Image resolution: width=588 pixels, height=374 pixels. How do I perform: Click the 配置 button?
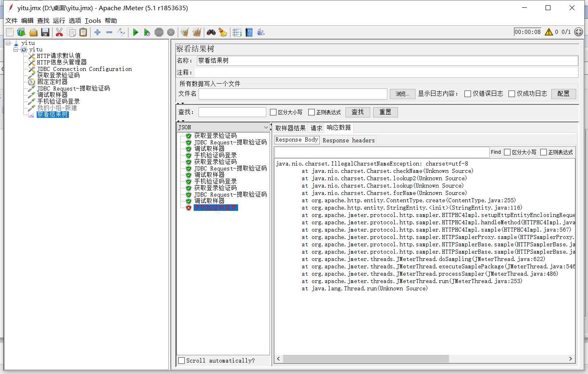click(x=564, y=94)
